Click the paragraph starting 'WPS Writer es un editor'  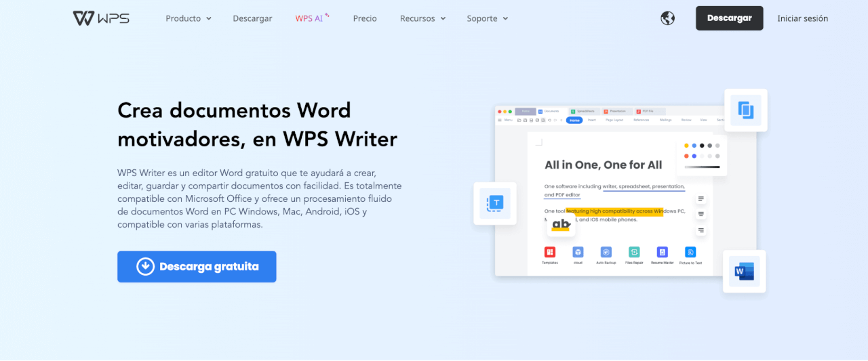[x=260, y=198]
